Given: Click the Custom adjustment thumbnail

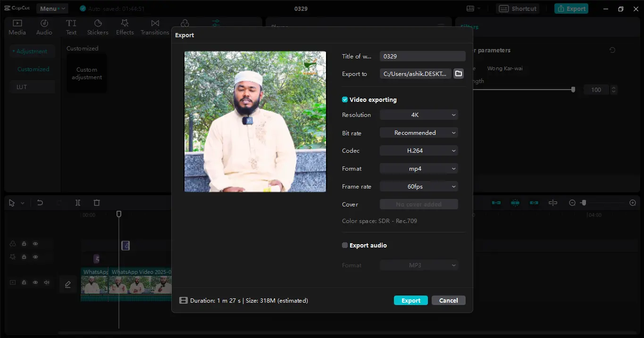Looking at the screenshot, I should [x=87, y=74].
